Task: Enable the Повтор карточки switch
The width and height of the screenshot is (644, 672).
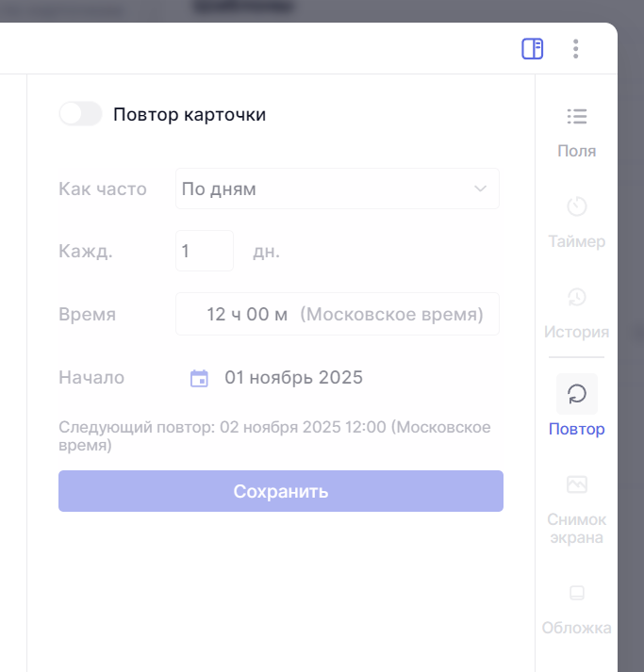Action: (80, 114)
